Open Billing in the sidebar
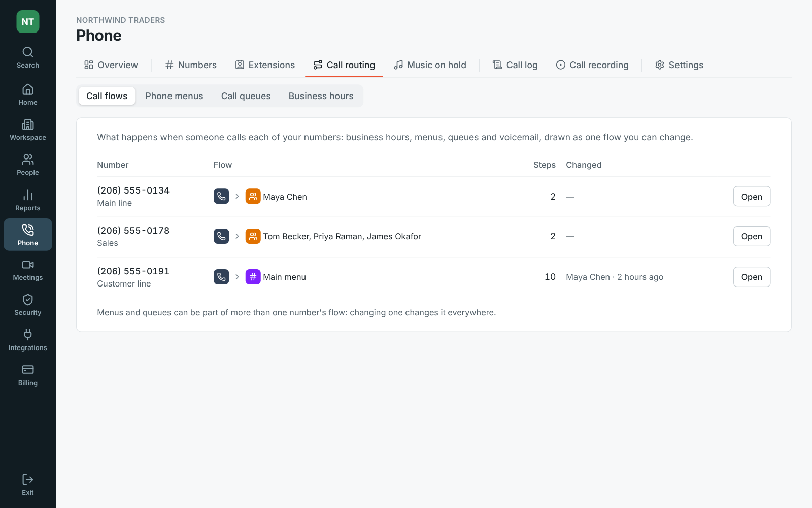This screenshot has height=508, width=812. [28, 375]
